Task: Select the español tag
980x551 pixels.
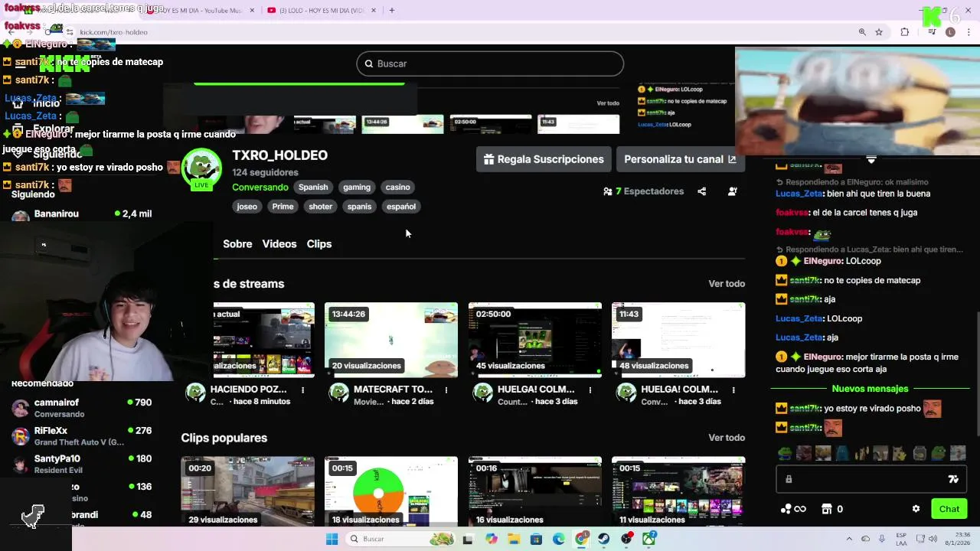Action: (x=401, y=207)
